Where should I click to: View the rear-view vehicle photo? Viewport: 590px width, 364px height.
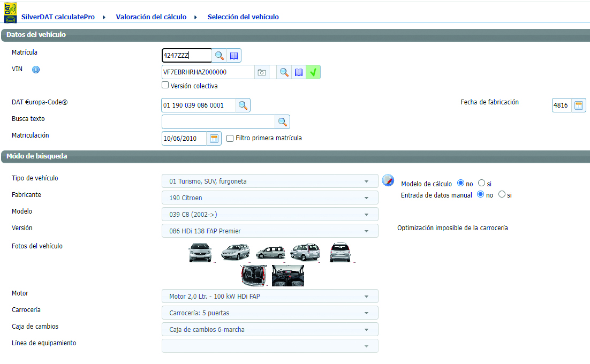340,252
